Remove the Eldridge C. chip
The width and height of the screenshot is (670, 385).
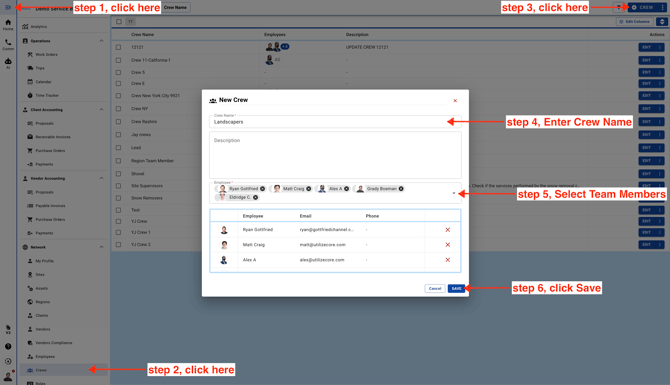[255, 197]
